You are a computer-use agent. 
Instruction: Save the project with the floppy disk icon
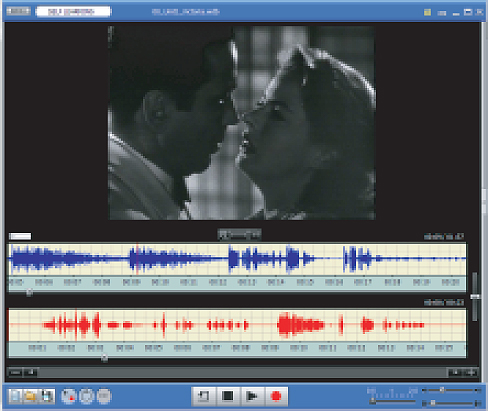pyautogui.click(x=47, y=396)
